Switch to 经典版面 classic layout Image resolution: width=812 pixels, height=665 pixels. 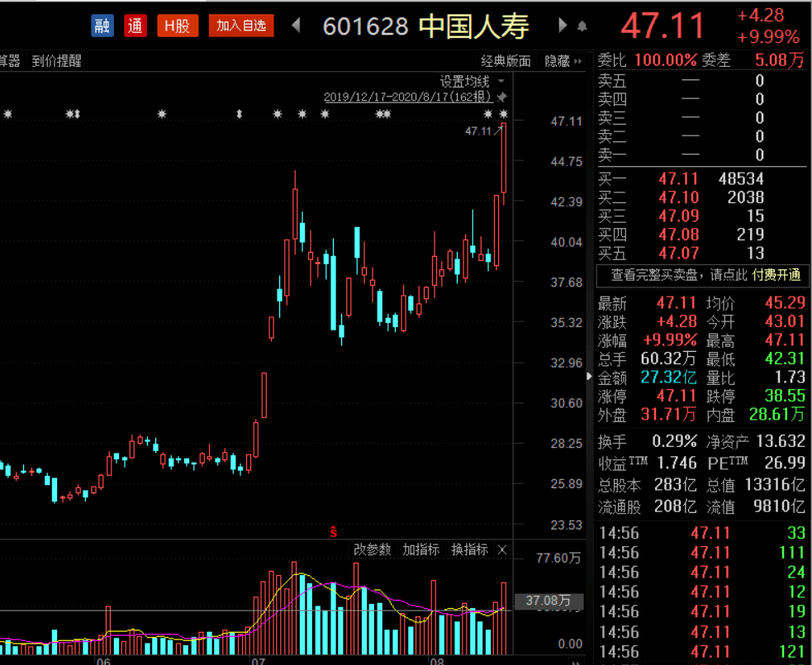506,61
